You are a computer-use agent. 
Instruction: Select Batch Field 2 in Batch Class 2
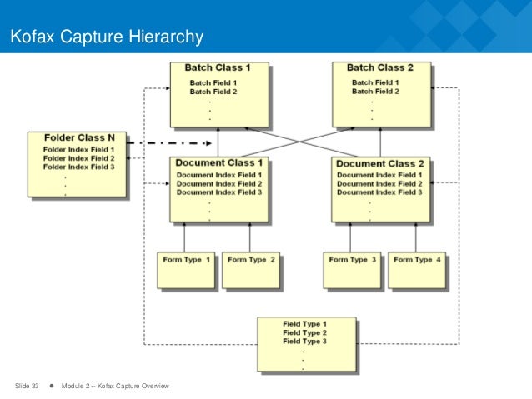[x=375, y=91]
